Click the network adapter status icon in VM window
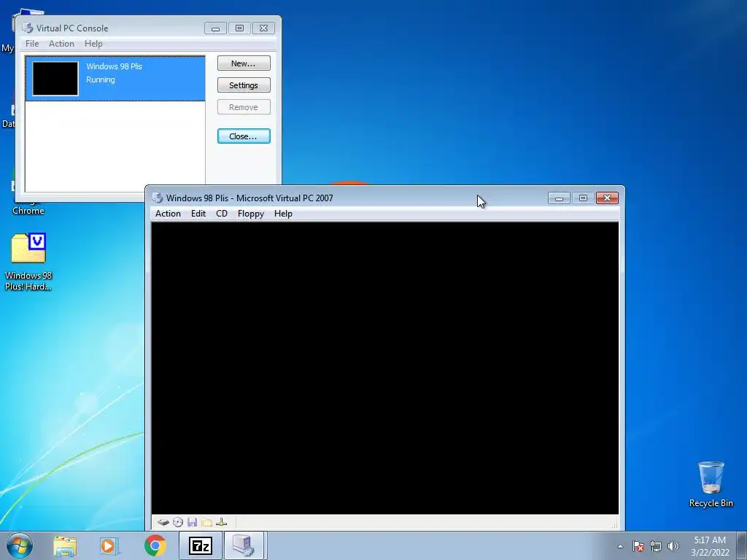 (221, 522)
